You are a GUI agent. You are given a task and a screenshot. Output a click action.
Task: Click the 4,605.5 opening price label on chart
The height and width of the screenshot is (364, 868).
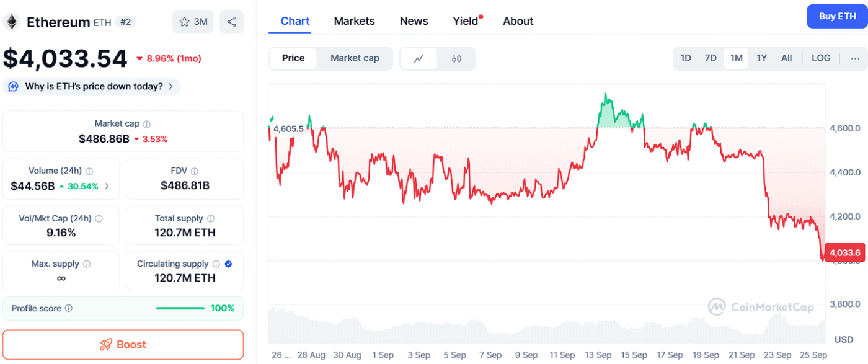(x=289, y=128)
